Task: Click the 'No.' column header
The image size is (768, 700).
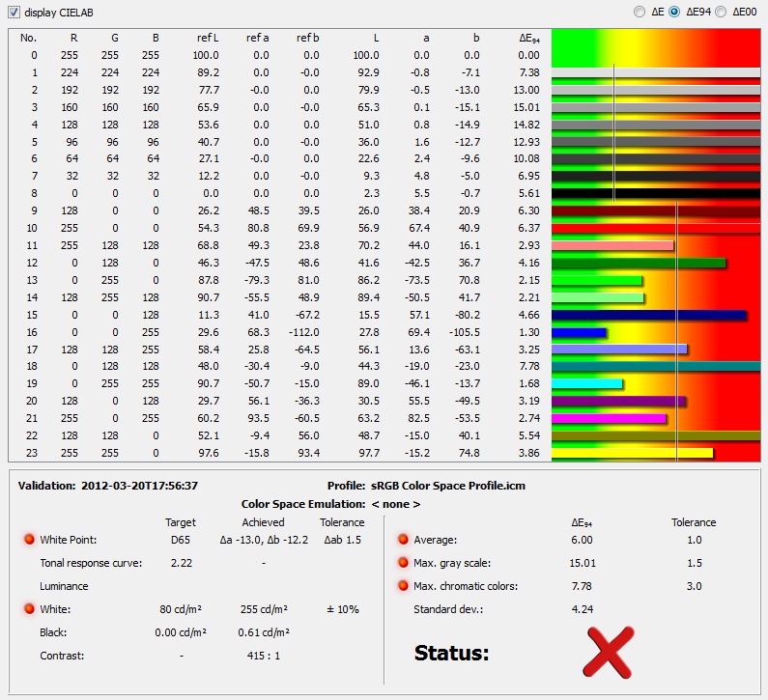Action: [28, 38]
